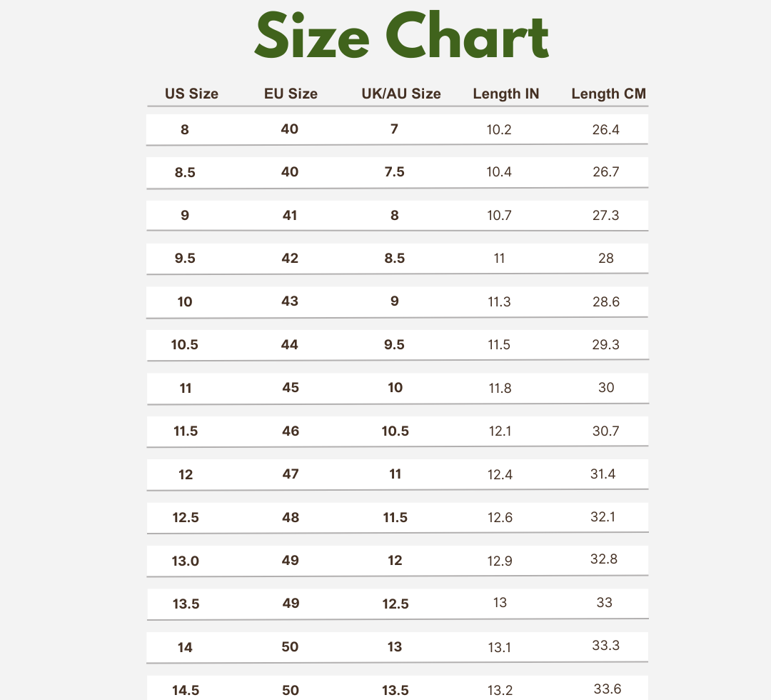The image size is (771, 700).
Task: Select the EU size 47 cell
Action: tap(290, 474)
